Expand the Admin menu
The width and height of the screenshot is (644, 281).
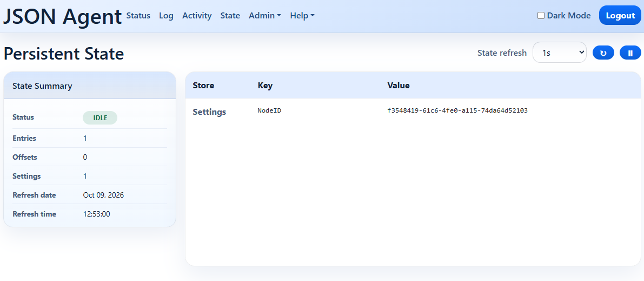tap(265, 16)
